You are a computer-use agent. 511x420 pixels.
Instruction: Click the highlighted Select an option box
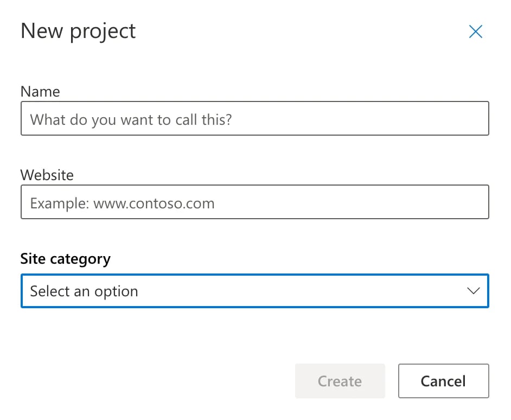point(255,291)
